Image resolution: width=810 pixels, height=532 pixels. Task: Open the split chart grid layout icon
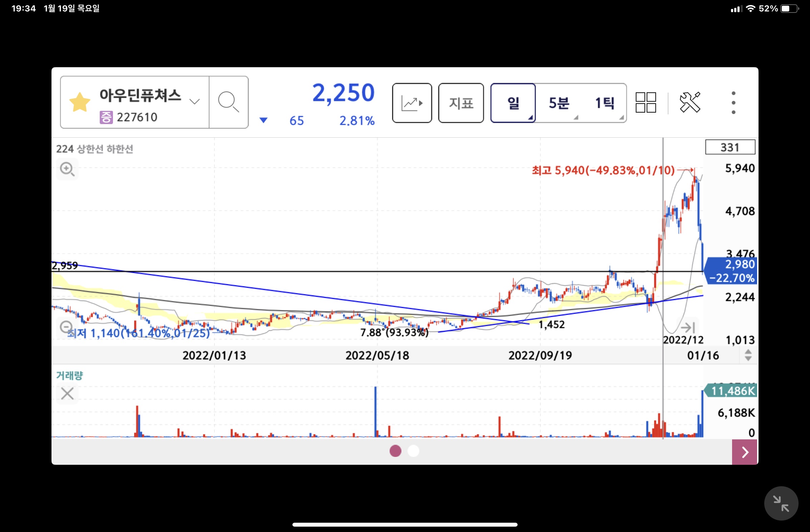646,103
